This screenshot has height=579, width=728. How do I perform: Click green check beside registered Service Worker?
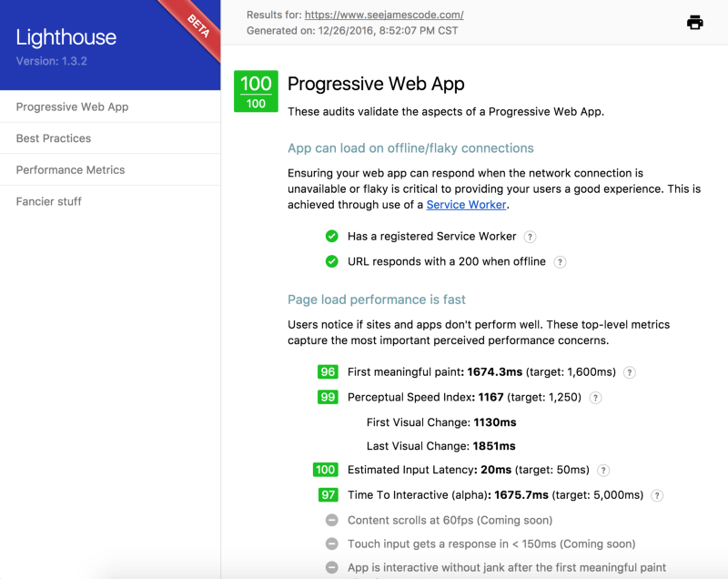(x=332, y=237)
